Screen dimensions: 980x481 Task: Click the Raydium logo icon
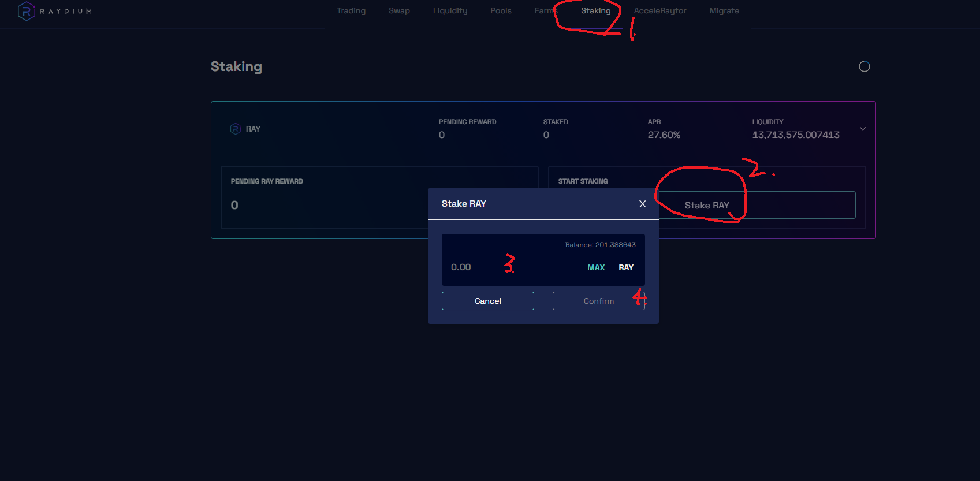26,11
